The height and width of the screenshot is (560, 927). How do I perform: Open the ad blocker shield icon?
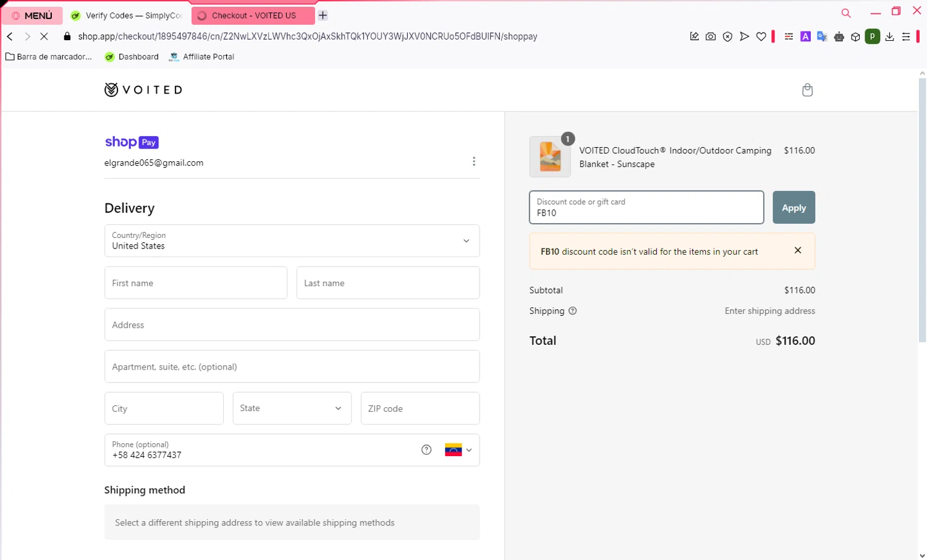tap(727, 36)
